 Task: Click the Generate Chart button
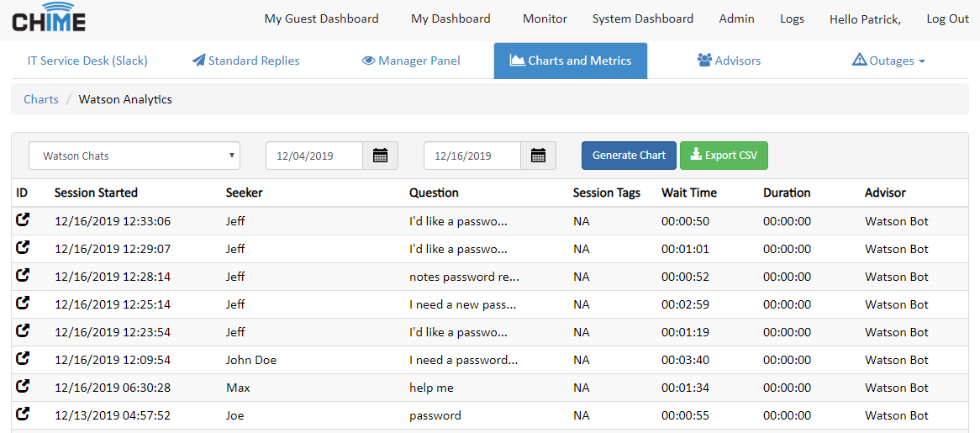(x=629, y=156)
